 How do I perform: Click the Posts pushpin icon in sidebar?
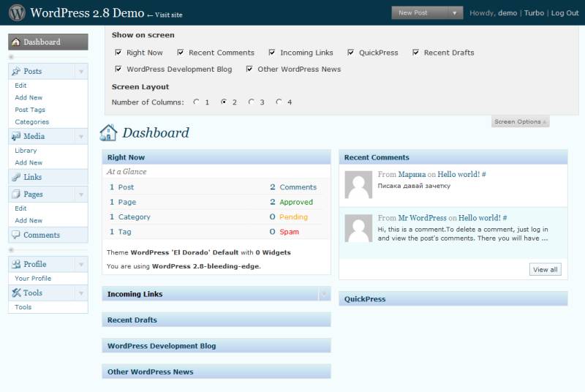point(16,71)
